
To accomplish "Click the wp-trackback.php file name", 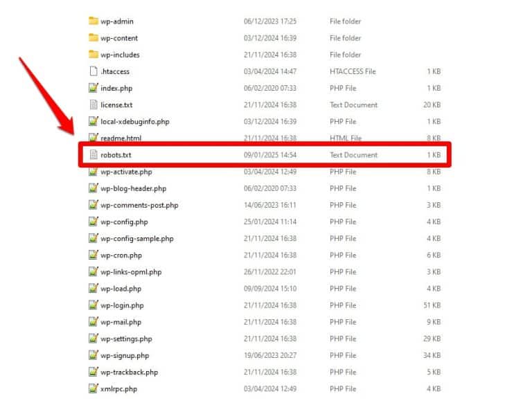I will point(129,372).
